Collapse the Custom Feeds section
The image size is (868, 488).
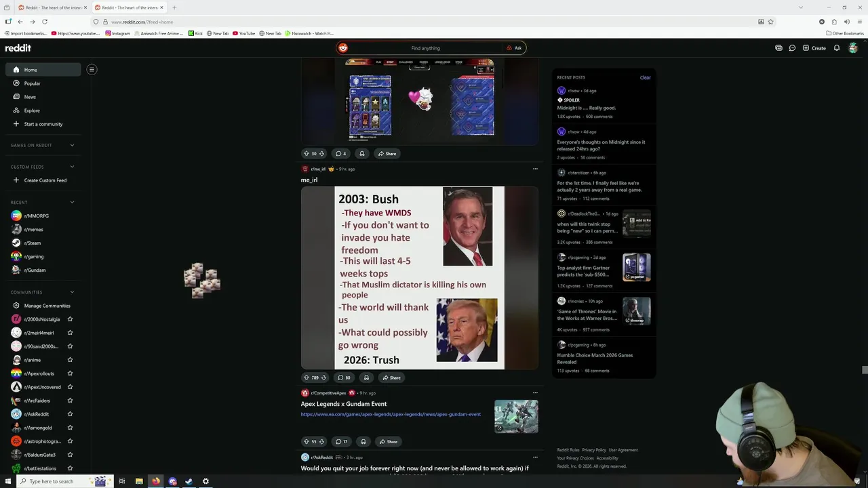pyautogui.click(x=72, y=167)
